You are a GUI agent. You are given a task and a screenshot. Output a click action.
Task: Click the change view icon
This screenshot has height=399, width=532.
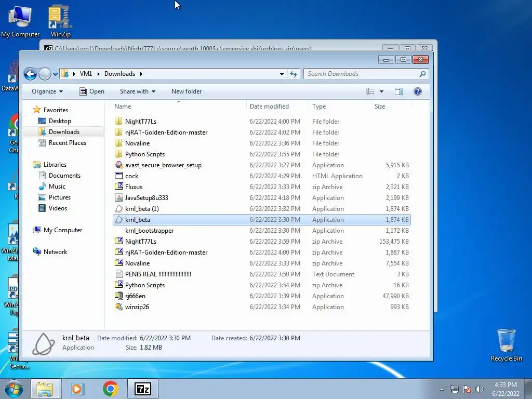[x=370, y=91]
